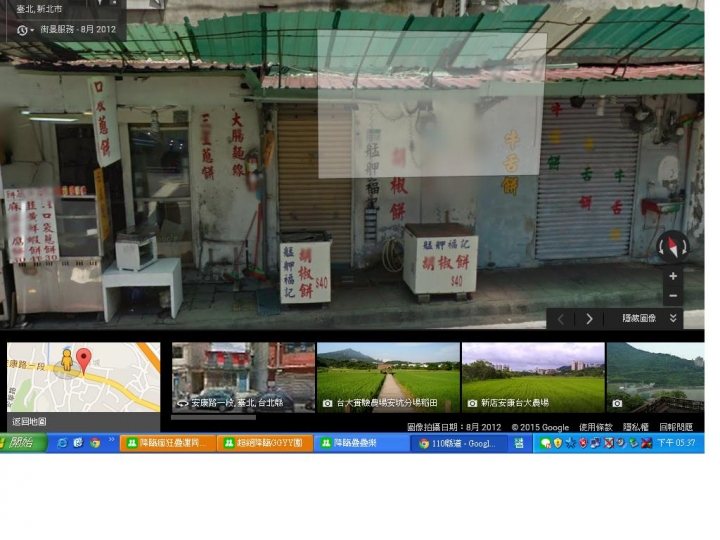The height and width of the screenshot is (540, 720).
Task: Click the taskbar clock 下午 05:37
Action: click(676, 443)
